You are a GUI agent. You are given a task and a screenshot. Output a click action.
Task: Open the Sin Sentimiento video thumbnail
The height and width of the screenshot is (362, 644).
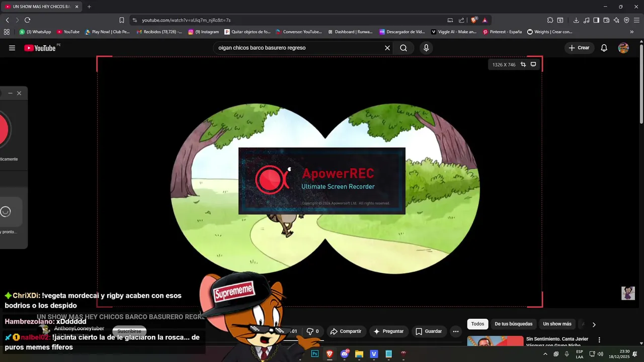click(495, 341)
